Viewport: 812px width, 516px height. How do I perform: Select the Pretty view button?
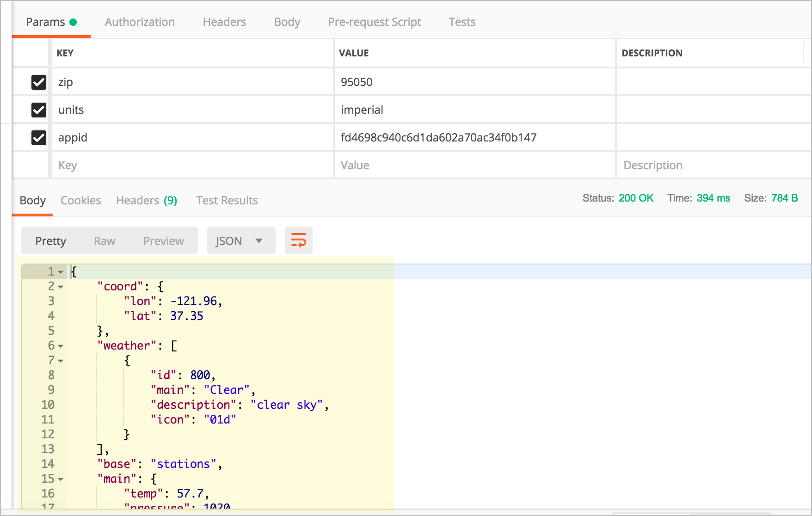(x=51, y=241)
